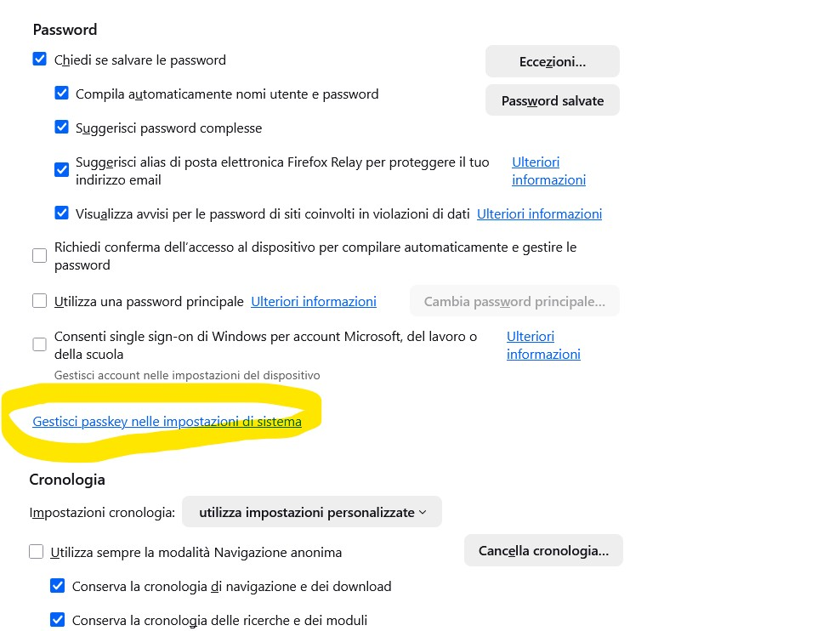Uncheck "Conserva la cronologia di navigazione" option
The width and height of the screenshot is (840, 631).
pyautogui.click(x=58, y=586)
